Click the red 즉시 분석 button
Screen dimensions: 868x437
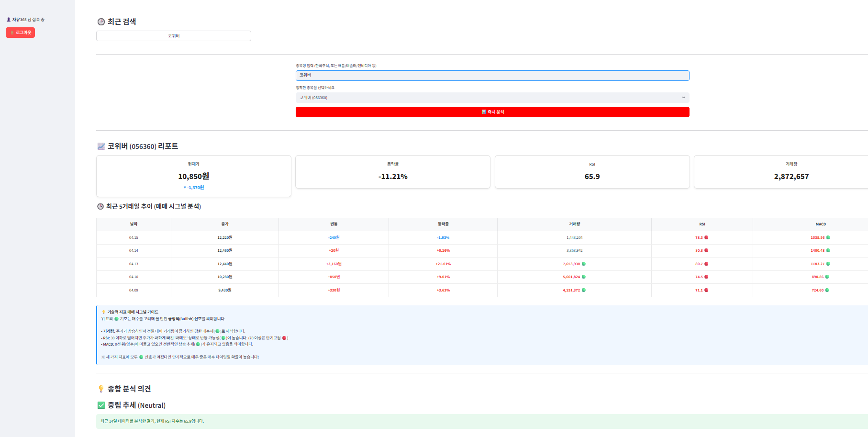coord(492,112)
